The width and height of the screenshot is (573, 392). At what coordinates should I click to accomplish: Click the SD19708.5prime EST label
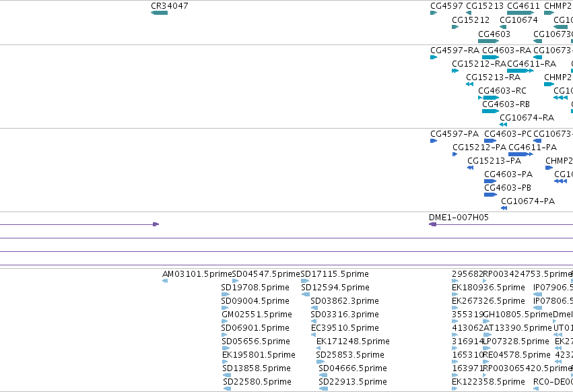click(255, 288)
